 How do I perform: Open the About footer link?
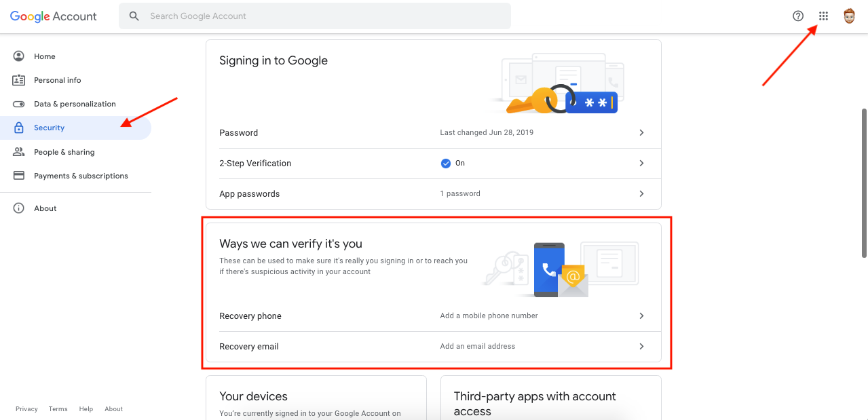coord(113,409)
